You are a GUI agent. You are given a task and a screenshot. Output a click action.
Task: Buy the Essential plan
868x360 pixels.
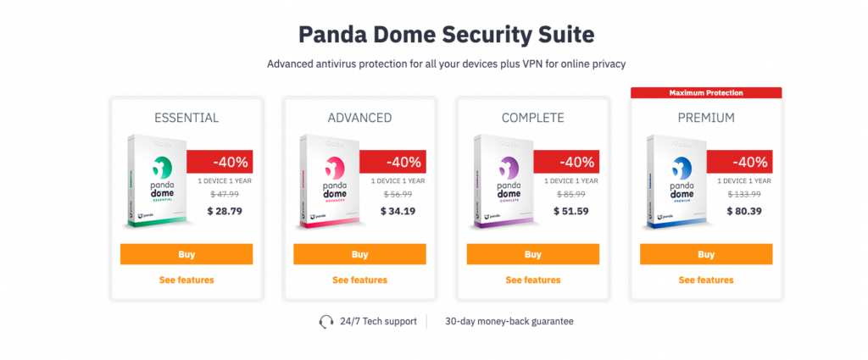(x=186, y=254)
